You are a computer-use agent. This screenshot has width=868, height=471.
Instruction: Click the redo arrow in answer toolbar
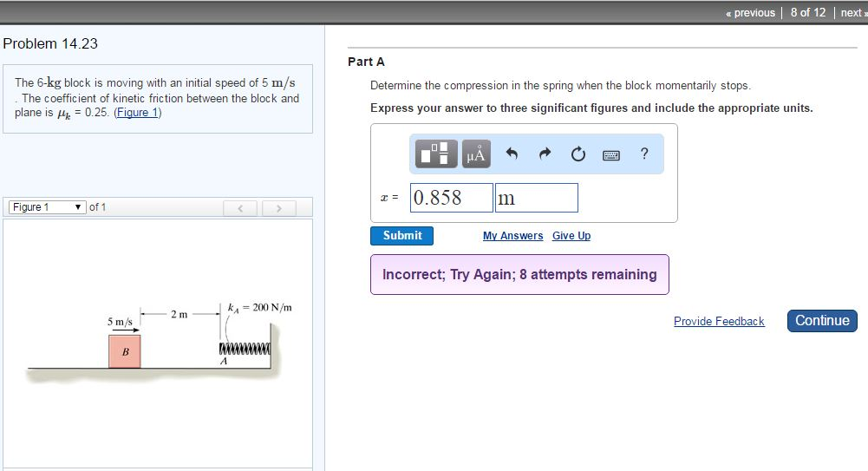(x=545, y=154)
